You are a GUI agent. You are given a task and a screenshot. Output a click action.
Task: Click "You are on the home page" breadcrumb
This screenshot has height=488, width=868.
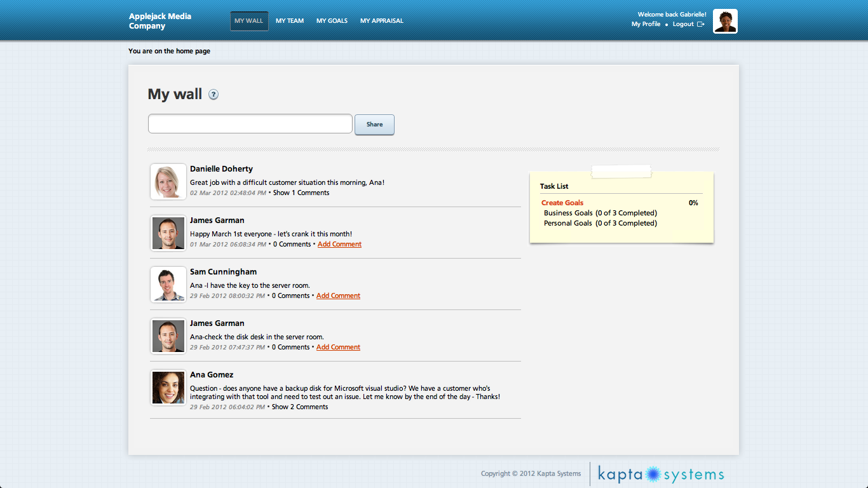(x=169, y=51)
